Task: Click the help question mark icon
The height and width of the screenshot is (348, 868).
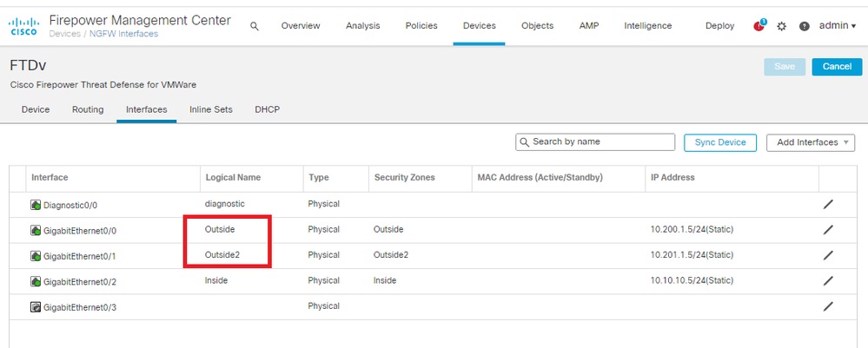Action: (804, 26)
